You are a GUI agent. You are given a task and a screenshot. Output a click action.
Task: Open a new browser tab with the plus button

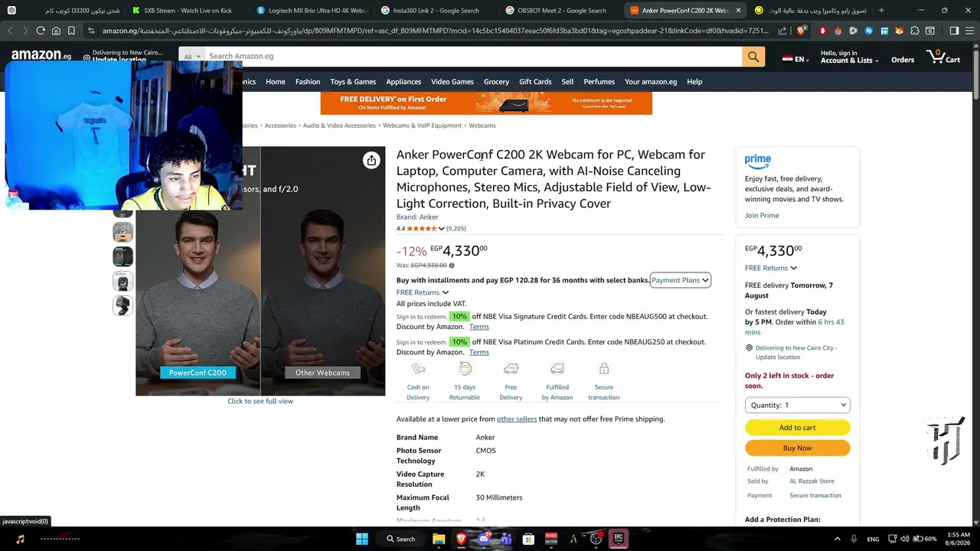coord(881,10)
